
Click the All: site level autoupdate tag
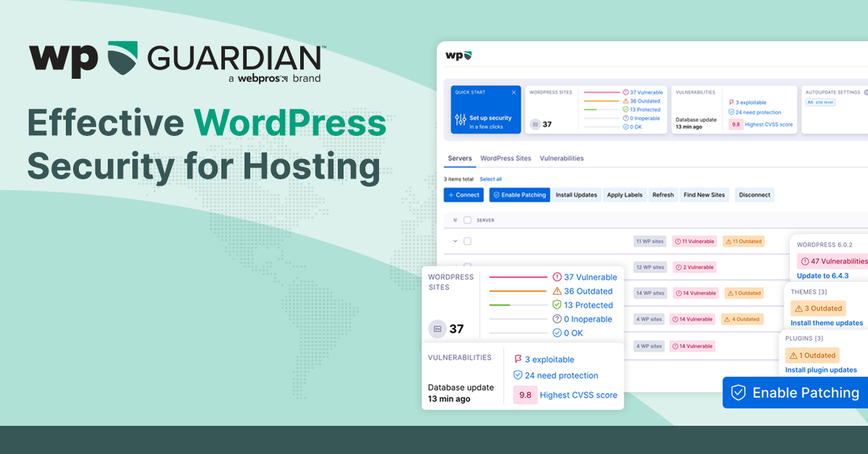820,103
